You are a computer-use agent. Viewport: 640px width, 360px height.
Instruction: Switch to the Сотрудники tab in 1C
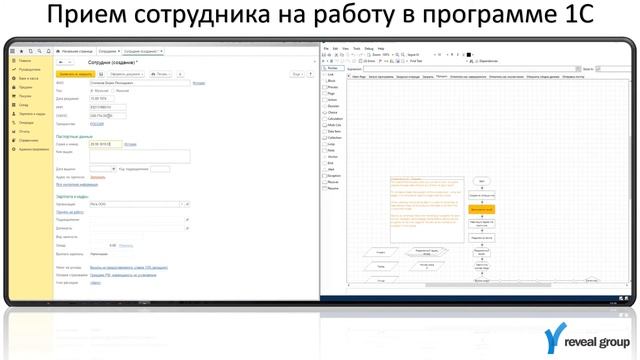[108, 51]
